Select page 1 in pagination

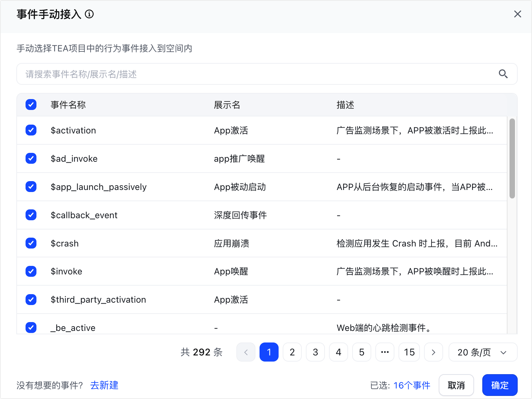[269, 352]
